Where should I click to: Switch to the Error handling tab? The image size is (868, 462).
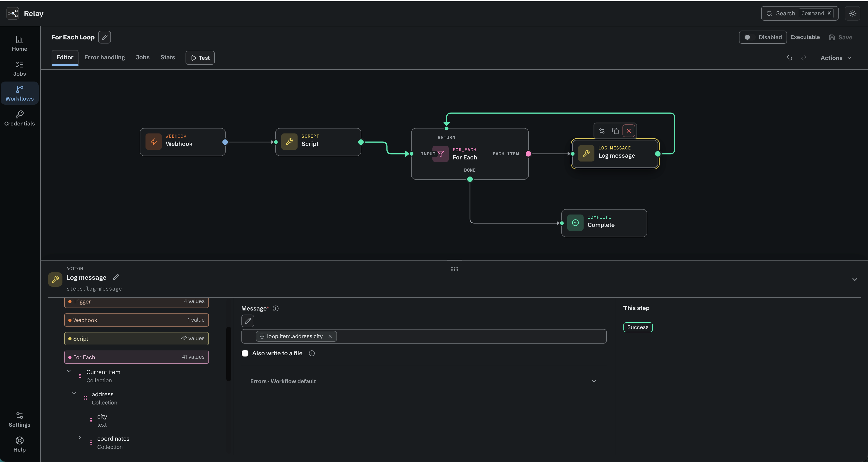[x=105, y=57]
